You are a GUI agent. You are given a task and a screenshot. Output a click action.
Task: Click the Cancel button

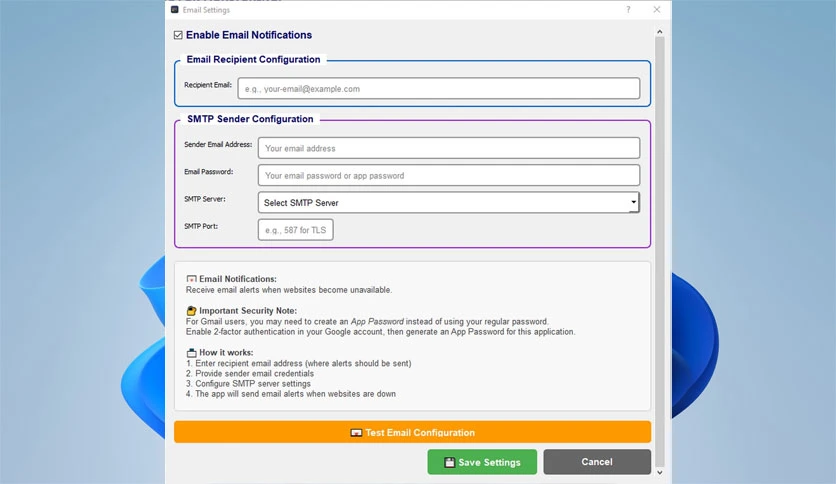coord(597,462)
